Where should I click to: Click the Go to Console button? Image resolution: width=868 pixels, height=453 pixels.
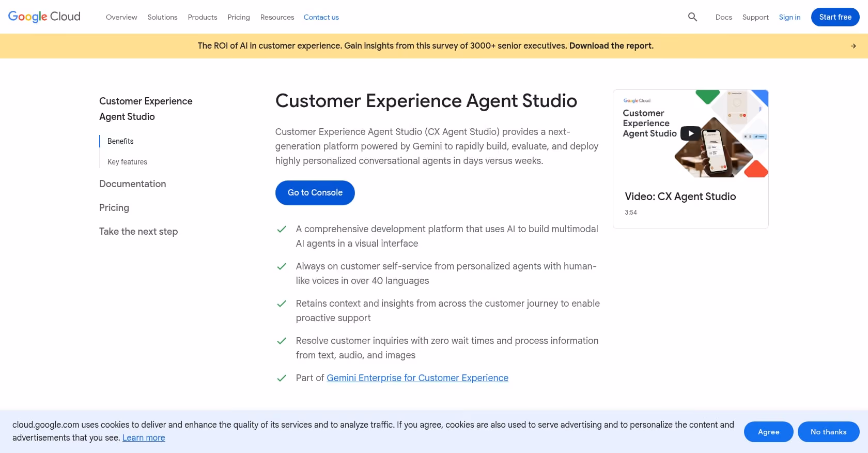tap(315, 192)
